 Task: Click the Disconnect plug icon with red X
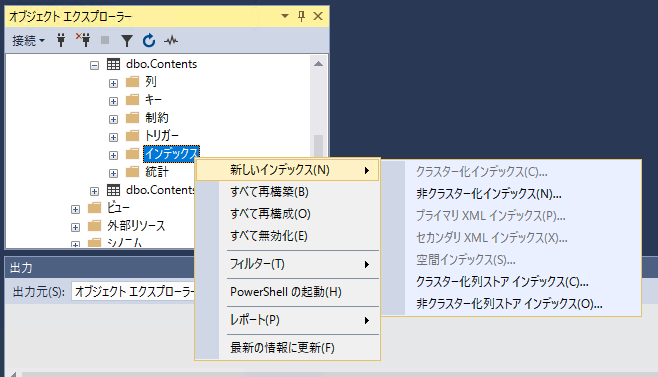pos(83,40)
